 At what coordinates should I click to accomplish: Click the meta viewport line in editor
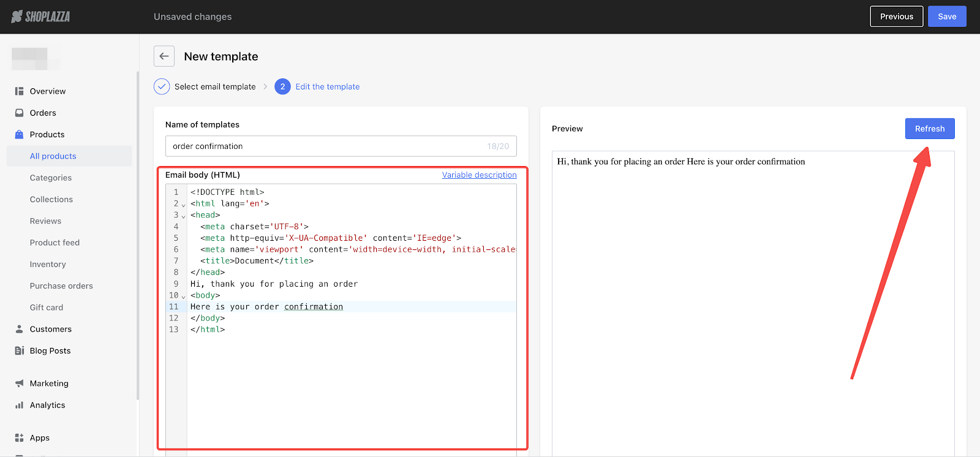(358, 249)
